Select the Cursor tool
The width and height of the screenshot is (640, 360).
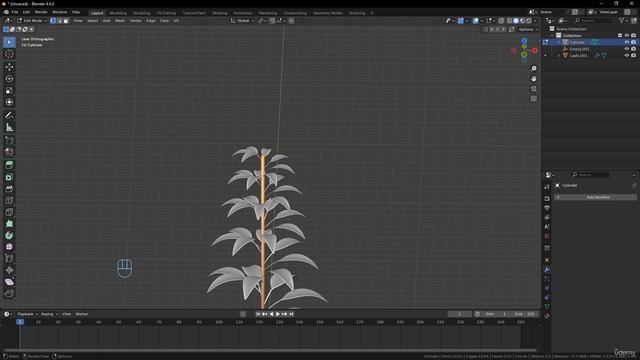(9, 54)
